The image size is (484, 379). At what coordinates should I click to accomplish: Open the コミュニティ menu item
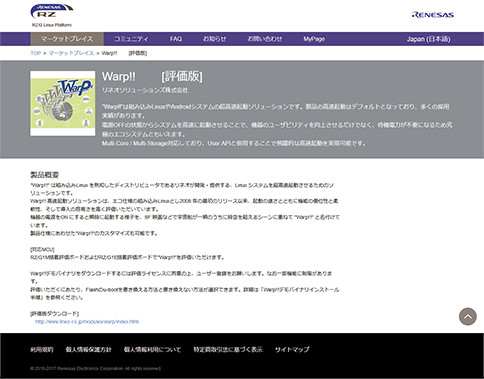pyautogui.click(x=131, y=39)
